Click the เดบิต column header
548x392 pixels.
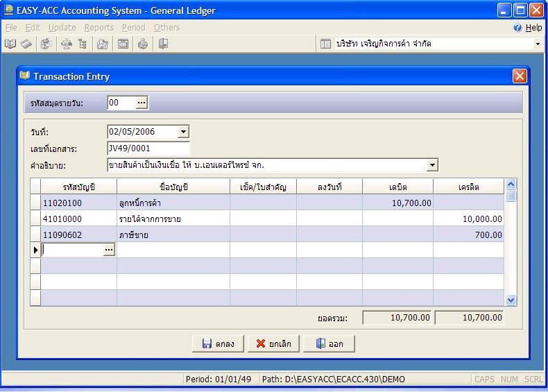(398, 187)
